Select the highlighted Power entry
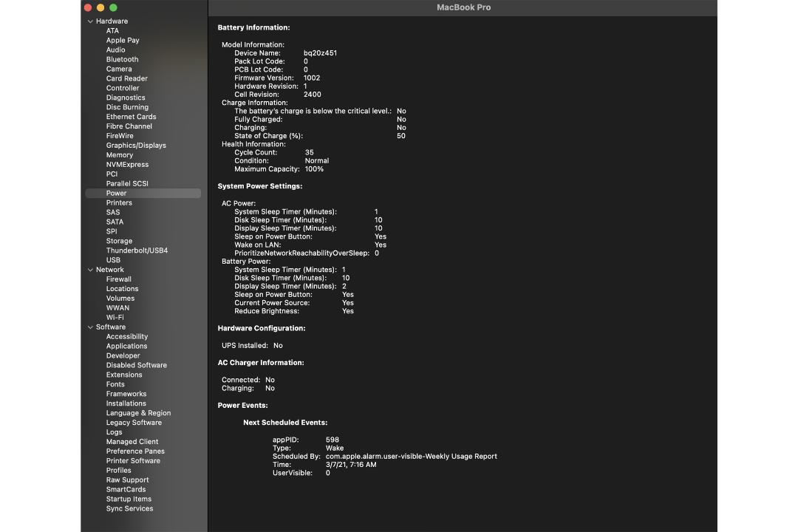798x532 pixels. click(x=143, y=194)
